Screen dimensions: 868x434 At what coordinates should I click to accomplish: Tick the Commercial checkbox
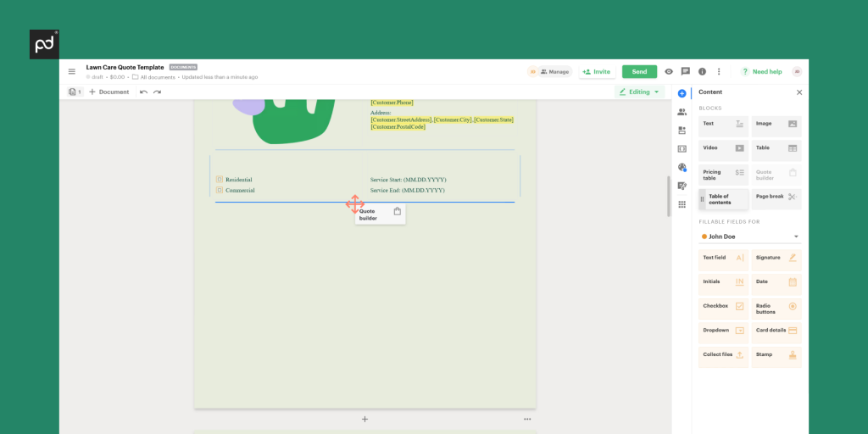pyautogui.click(x=220, y=190)
